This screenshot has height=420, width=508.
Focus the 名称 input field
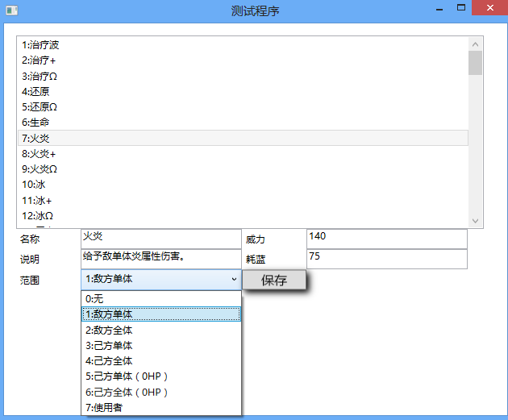161,239
